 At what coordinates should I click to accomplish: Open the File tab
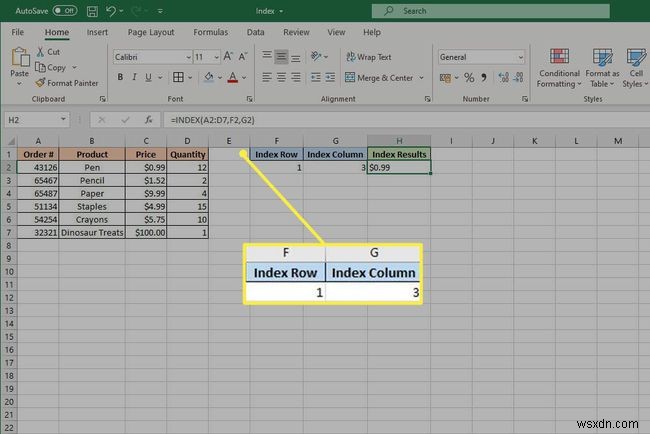coord(17,32)
